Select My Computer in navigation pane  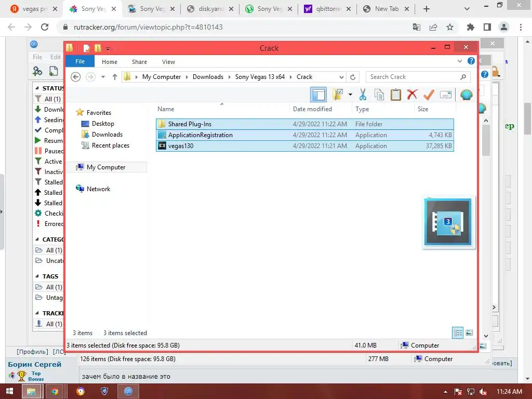[x=106, y=167]
